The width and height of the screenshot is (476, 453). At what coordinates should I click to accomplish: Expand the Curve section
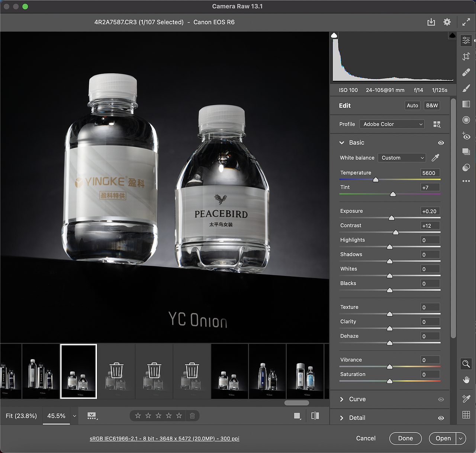point(342,399)
